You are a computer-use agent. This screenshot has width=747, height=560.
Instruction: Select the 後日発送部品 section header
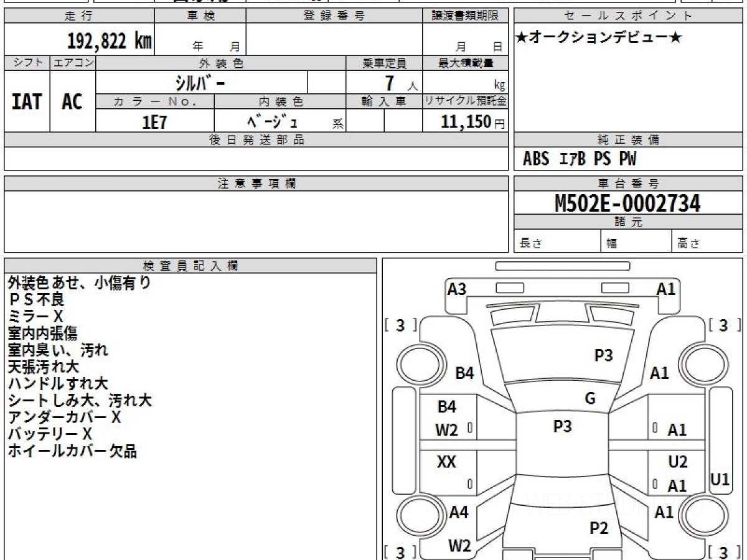tap(256, 140)
